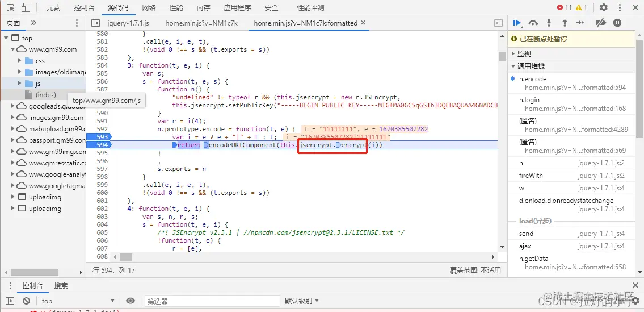The height and width of the screenshot is (312, 644).
Task: Resume script execution
Action: [x=517, y=23]
